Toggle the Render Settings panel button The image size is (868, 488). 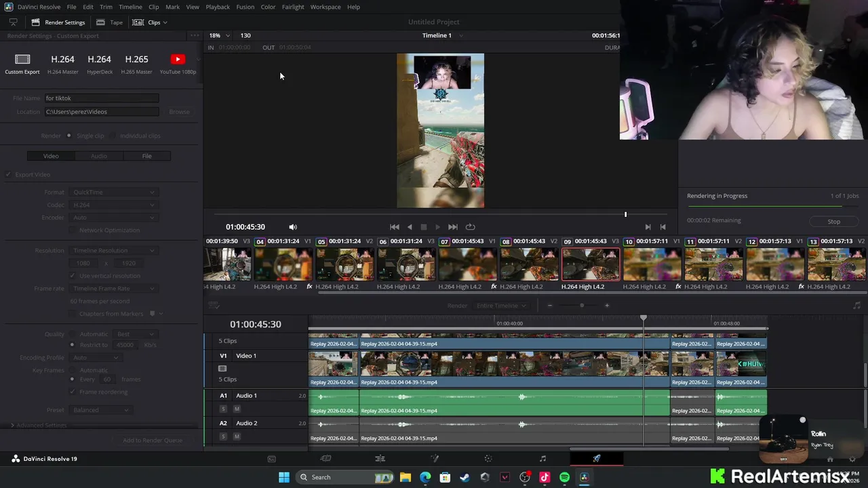pos(58,22)
